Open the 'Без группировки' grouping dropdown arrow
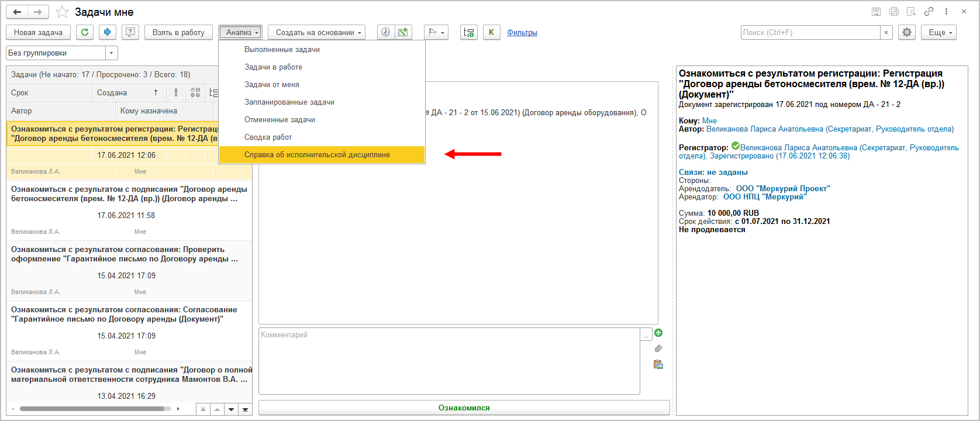This screenshot has height=421, width=980. pyautogui.click(x=112, y=53)
